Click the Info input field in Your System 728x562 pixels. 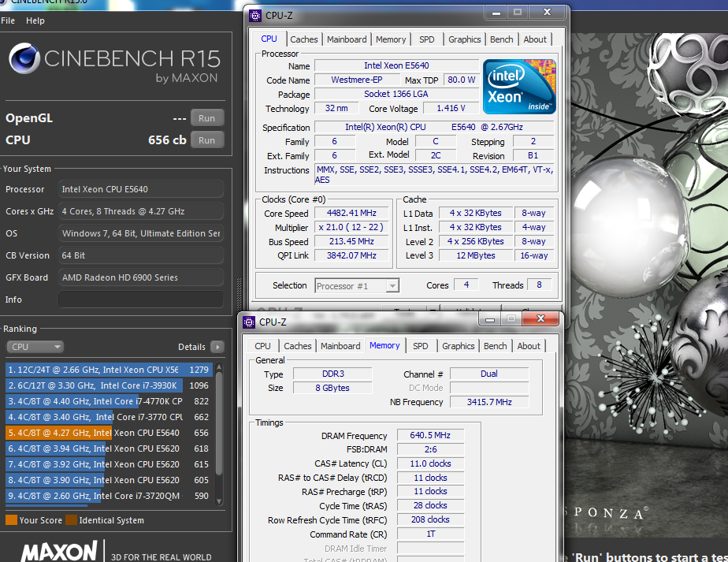tap(141, 300)
